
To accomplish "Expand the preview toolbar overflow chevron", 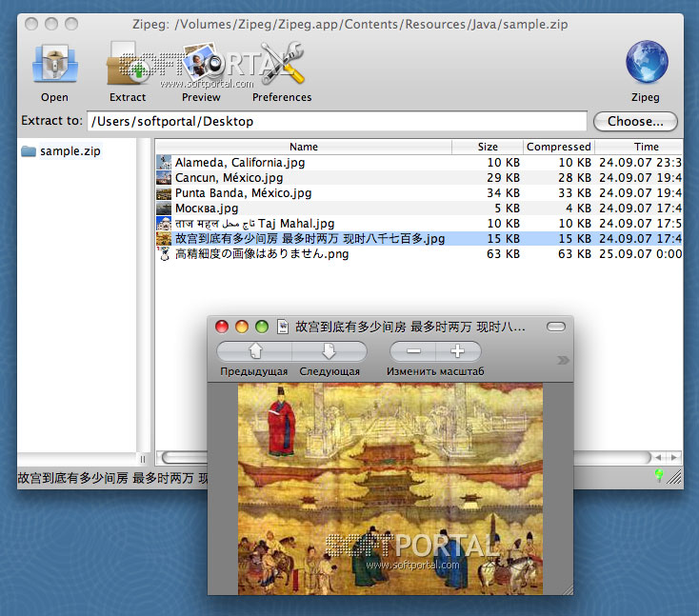I will (x=563, y=360).
